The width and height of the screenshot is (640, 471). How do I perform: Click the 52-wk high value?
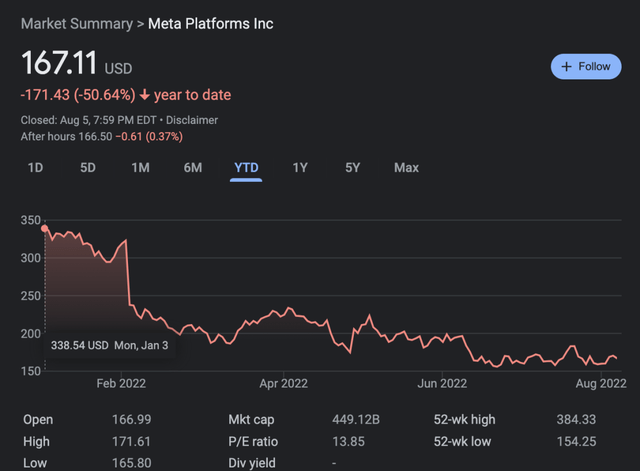[x=576, y=419]
